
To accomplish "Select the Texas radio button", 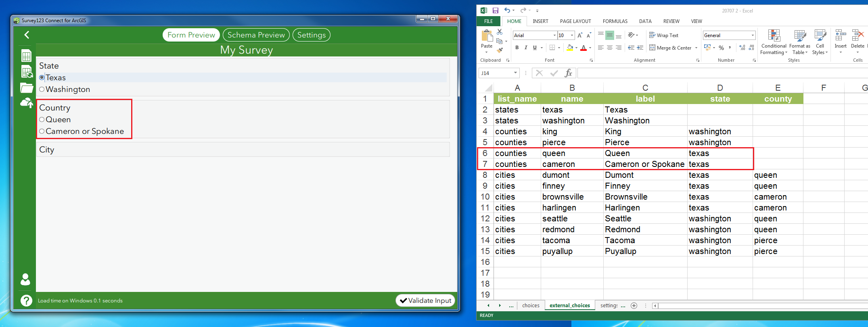I will (x=42, y=77).
